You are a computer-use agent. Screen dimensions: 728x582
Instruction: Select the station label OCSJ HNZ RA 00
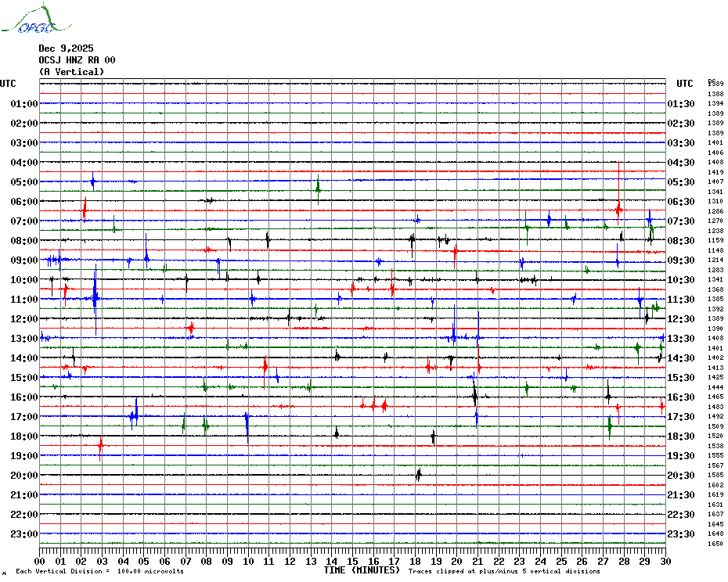coord(77,60)
